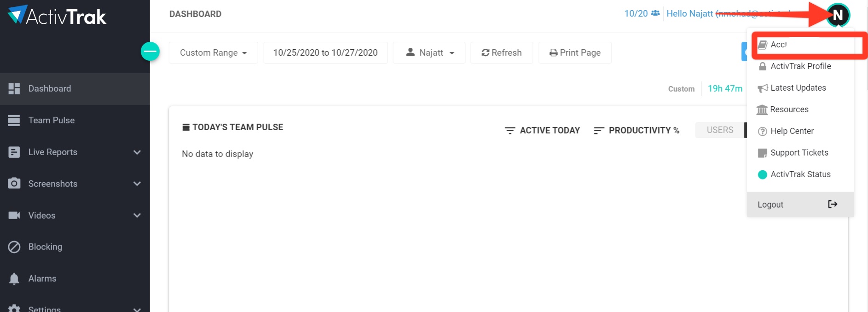Click the Alarms bell icon

pos(14,278)
